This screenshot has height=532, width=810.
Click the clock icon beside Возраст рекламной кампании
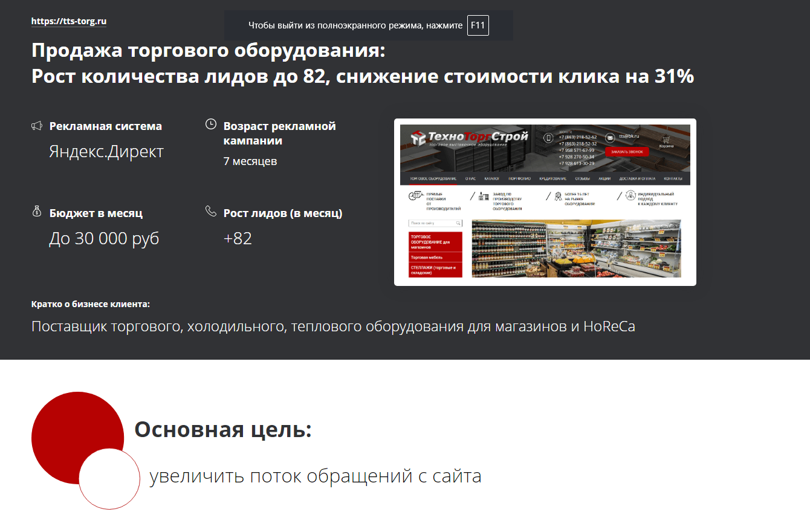pos(210,124)
